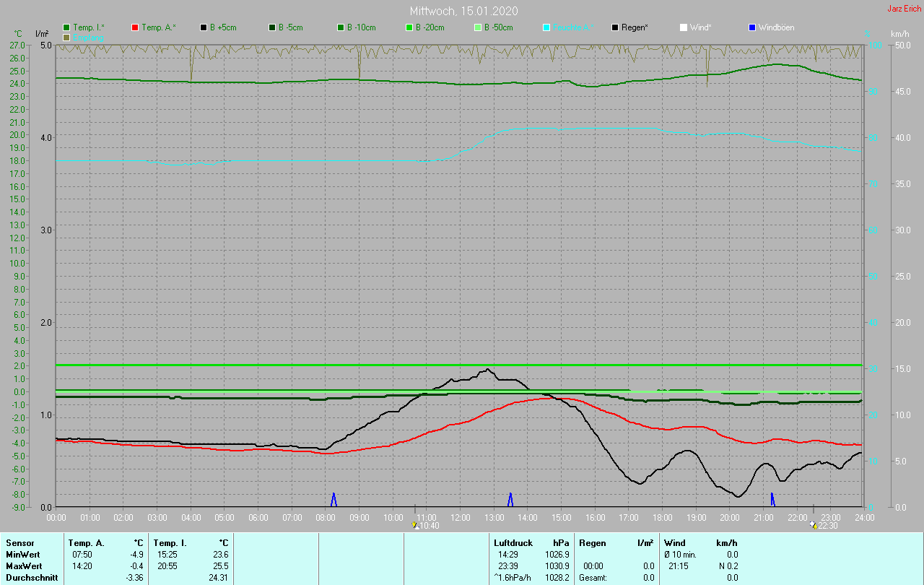Click the blue Windböen legend square
Viewport: 924px width, 585px height.
pyautogui.click(x=752, y=27)
